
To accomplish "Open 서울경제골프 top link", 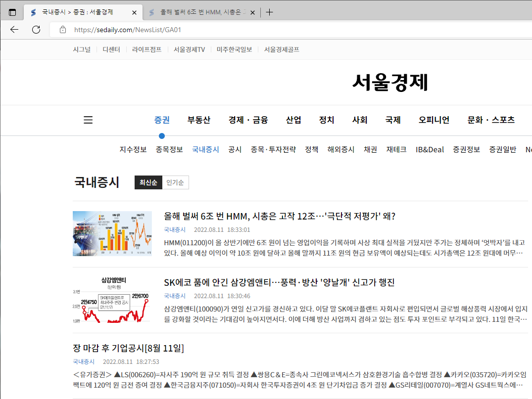I will (x=282, y=49).
